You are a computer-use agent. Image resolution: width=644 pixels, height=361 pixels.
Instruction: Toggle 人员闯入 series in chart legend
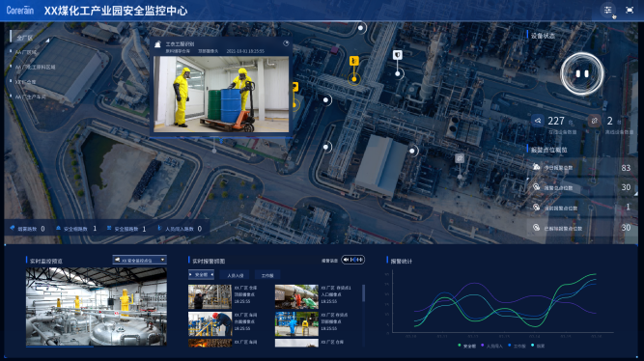[491, 346]
